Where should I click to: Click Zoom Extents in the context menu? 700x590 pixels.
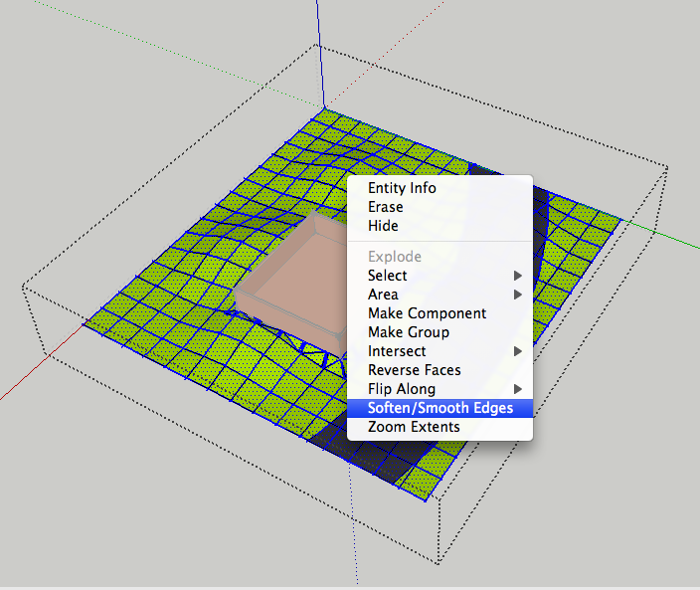tap(414, 427)
